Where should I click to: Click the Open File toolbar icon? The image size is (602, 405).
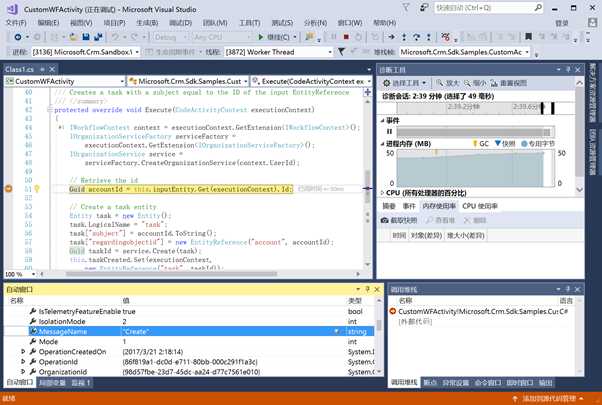point(73,37)
